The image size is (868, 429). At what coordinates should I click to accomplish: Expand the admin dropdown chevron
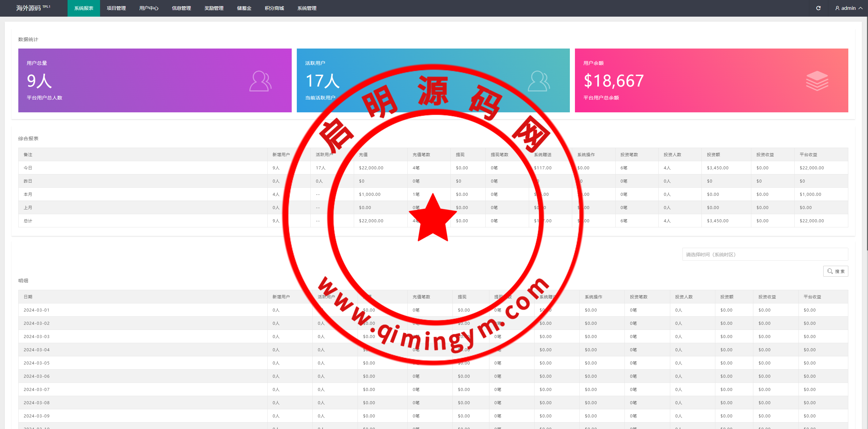tap(861, 8)
